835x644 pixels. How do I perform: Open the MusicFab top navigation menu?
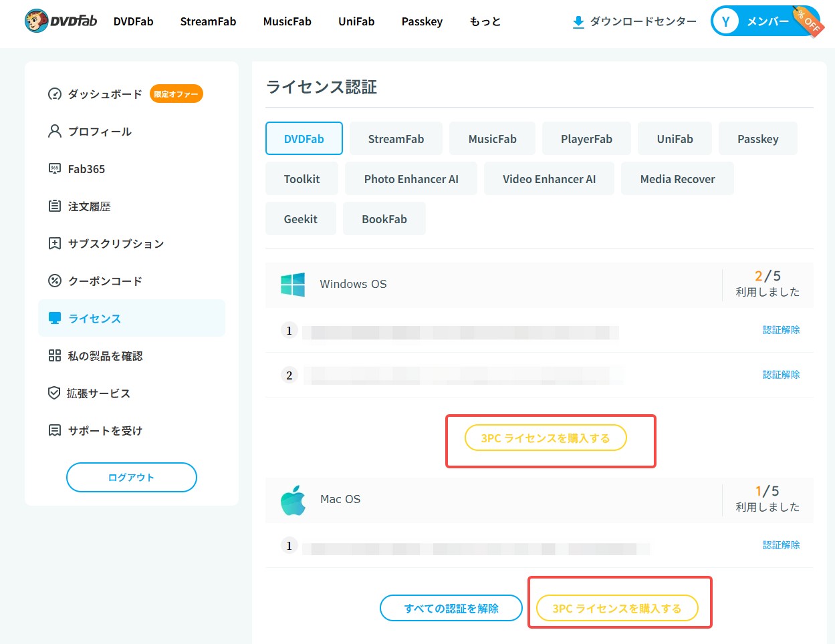(287, 21)
